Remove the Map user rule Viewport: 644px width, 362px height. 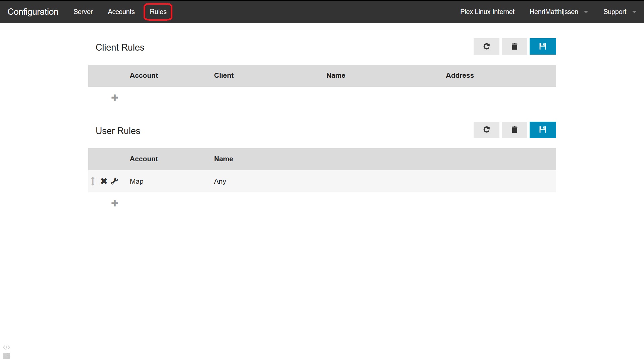(104, 181)
